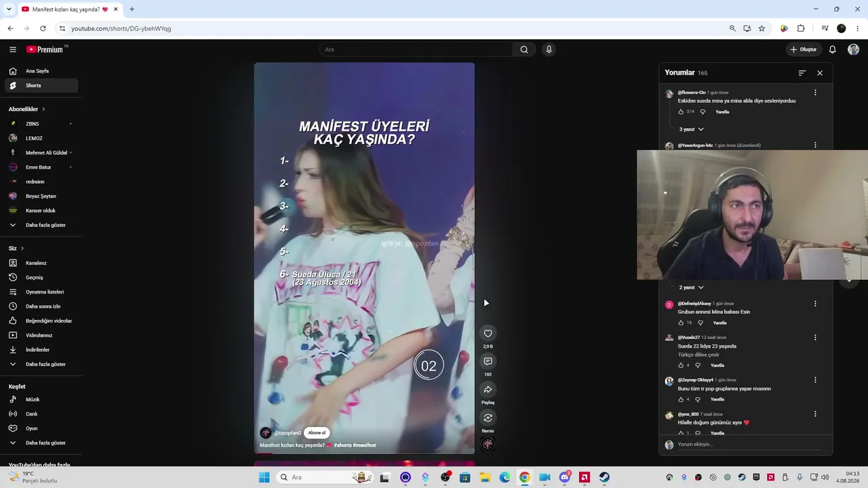868x488 pixels.
Task: Open Daha sonra izle list
Action: 41,306
